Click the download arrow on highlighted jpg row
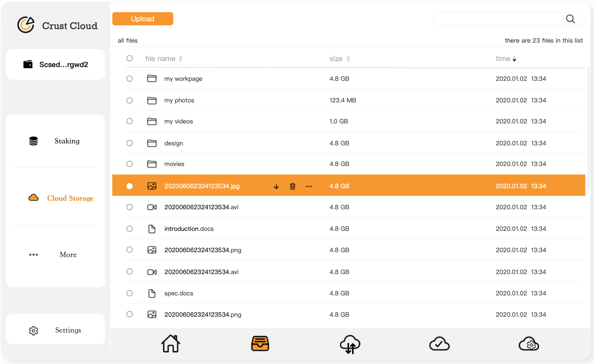The image size is (594, 364). click(x=276, y=186)
